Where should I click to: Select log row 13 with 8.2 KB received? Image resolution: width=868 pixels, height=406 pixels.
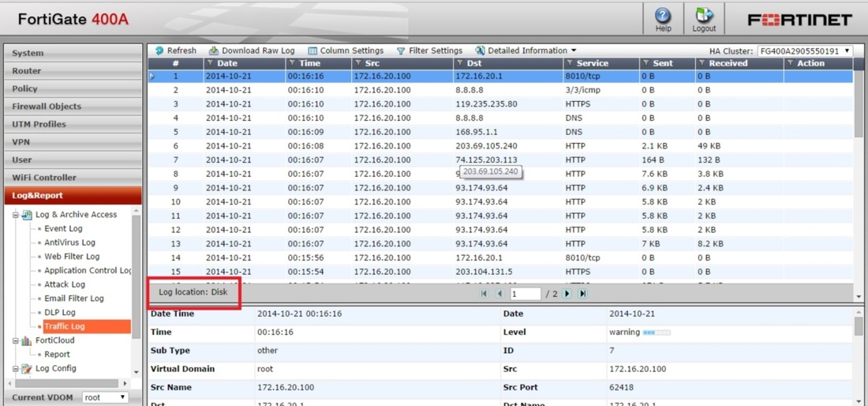pyautogui.click(x=500, y=243)
